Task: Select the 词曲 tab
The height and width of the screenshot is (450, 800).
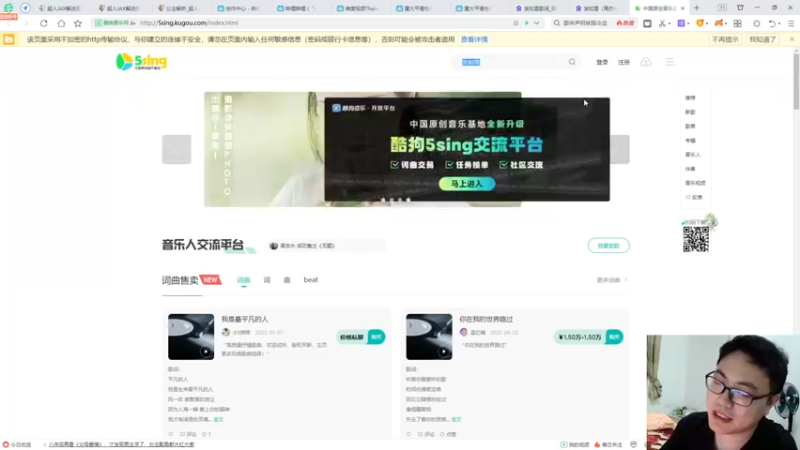Action: (243, 280)
